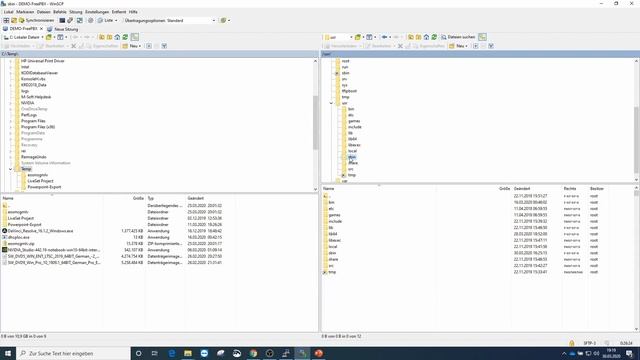Open the Dateien menu
640x360 pixels.
(x=44, y=12)
